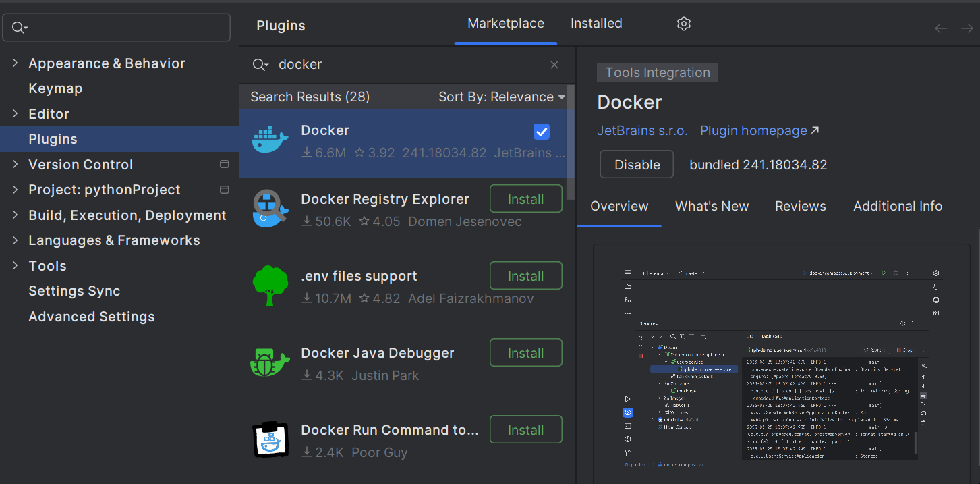Click the .env files support tree icon
The height and width of the screenshot is (484, 980).
coord(270,286)
